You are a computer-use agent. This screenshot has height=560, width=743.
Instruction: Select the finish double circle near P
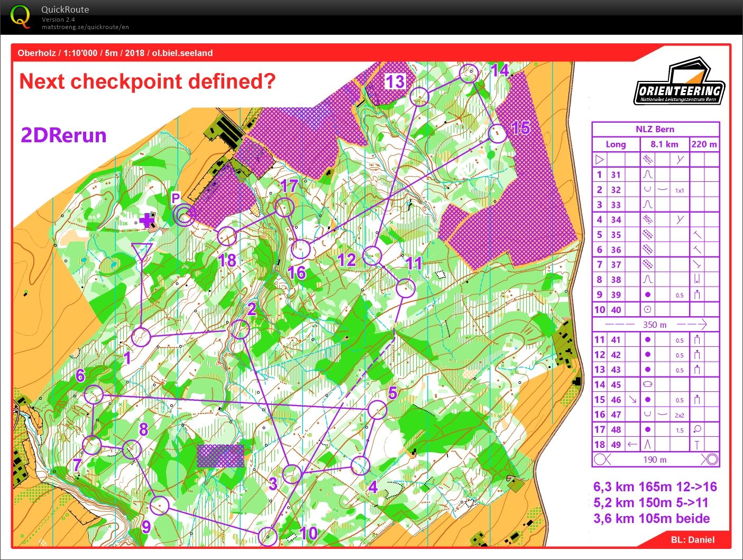pos(184,216)
